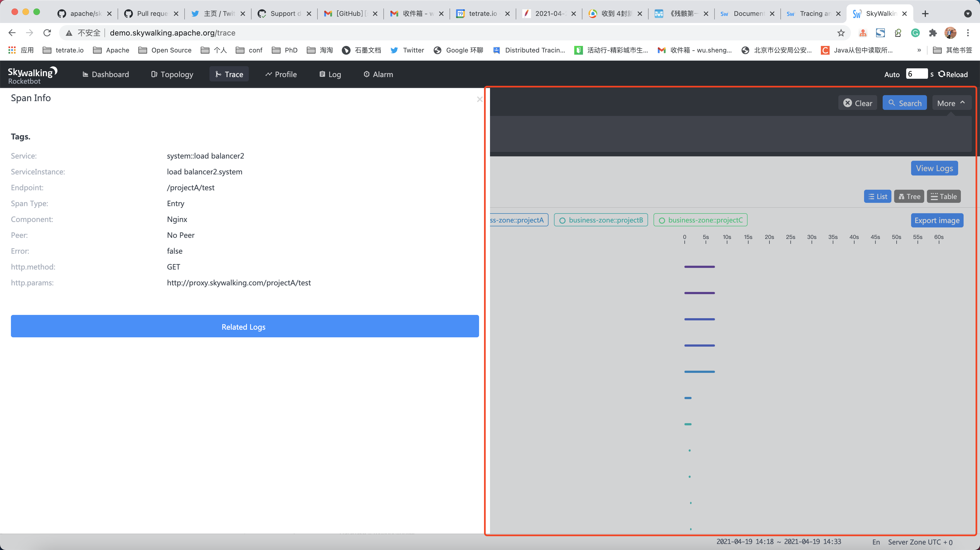Go to the Topology menu
The width and height of the screenshot is (980, 550).
pos(172,75)
